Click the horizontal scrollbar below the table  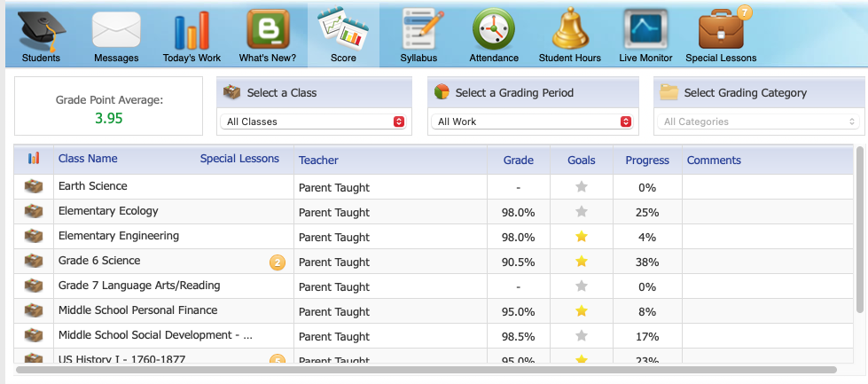pyautogui.click(x=426, y=370)
